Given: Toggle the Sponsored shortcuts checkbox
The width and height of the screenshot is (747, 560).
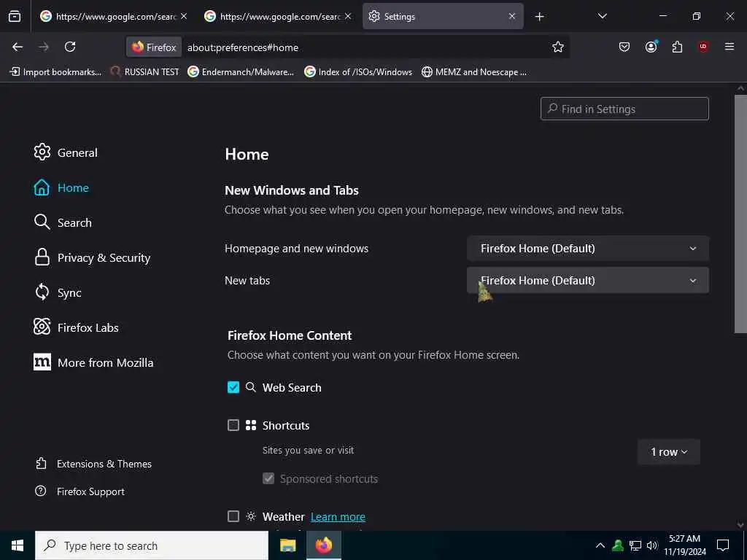Looking at the screenshot, I should [x=268, y=478].
